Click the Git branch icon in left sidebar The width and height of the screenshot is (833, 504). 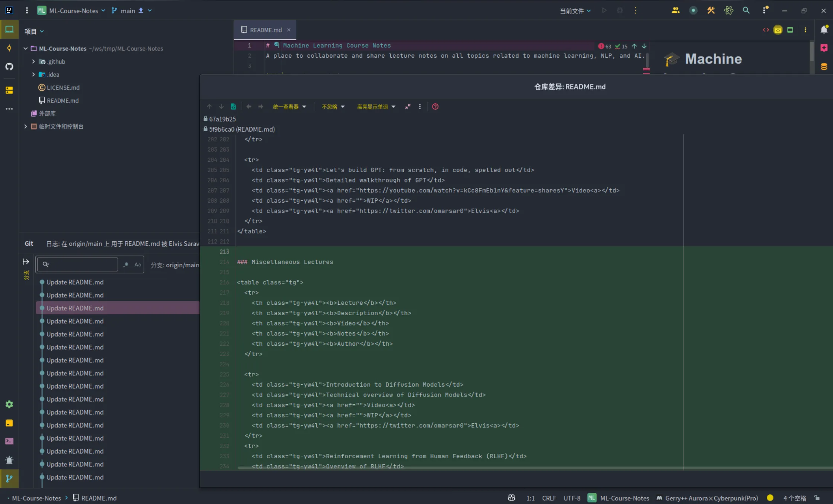(x=9, y=479)
